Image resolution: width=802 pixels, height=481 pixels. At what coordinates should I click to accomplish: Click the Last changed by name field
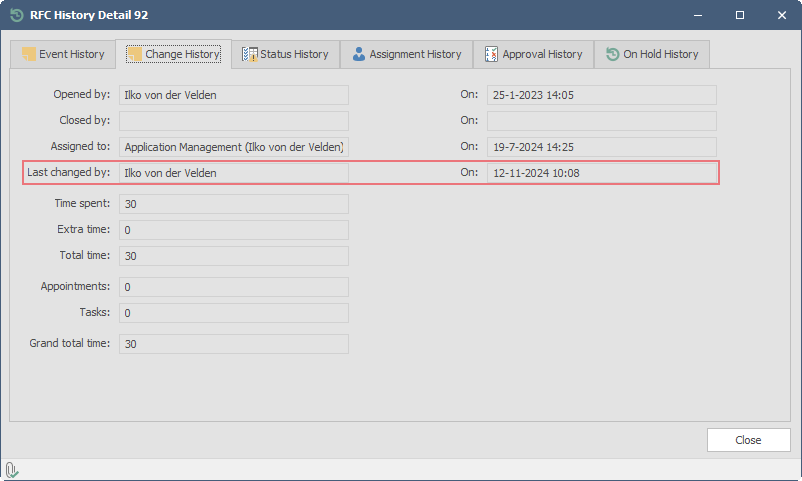[x=233, y=173]
